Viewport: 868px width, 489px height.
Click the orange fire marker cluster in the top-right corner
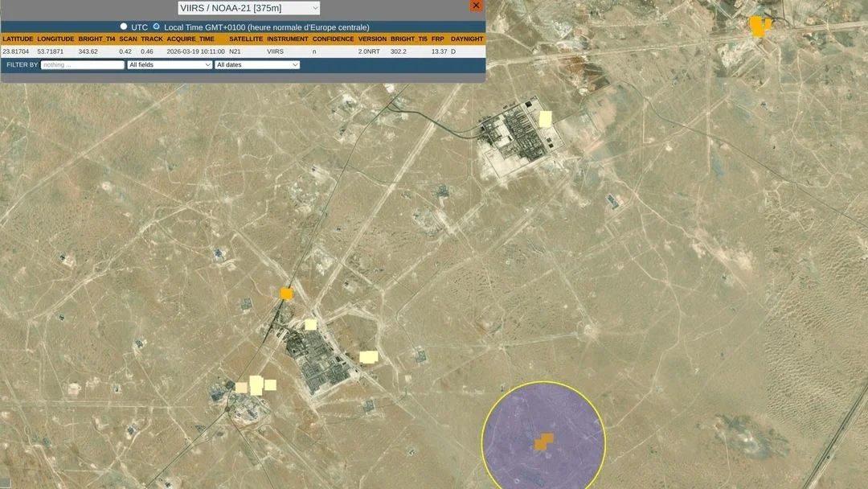point(759,26)
